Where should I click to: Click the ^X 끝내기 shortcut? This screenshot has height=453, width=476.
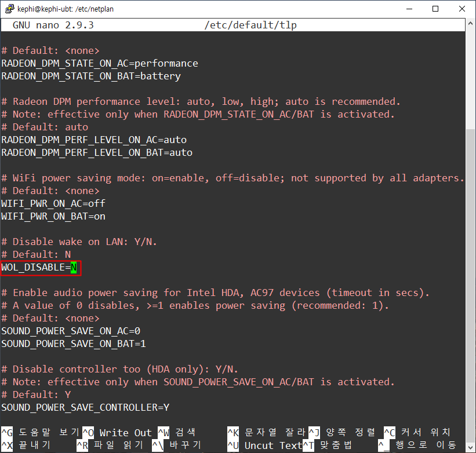click(x=26, y=445)
